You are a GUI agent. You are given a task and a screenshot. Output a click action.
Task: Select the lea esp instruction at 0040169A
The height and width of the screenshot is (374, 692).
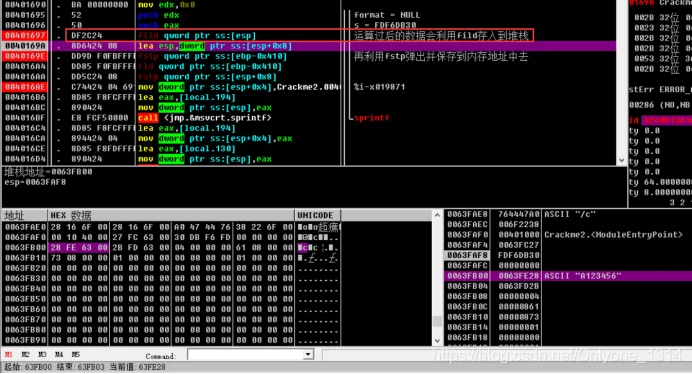(309, 46)
